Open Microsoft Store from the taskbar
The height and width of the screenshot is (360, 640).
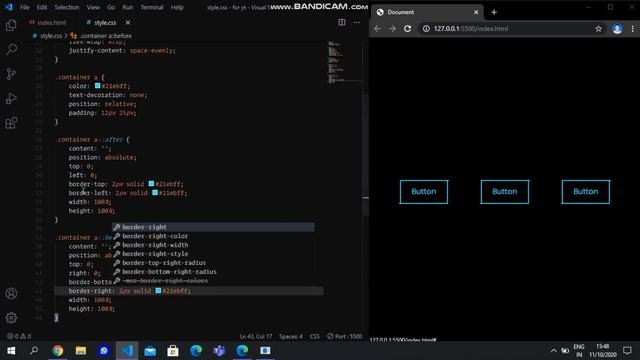pos(173,351)
